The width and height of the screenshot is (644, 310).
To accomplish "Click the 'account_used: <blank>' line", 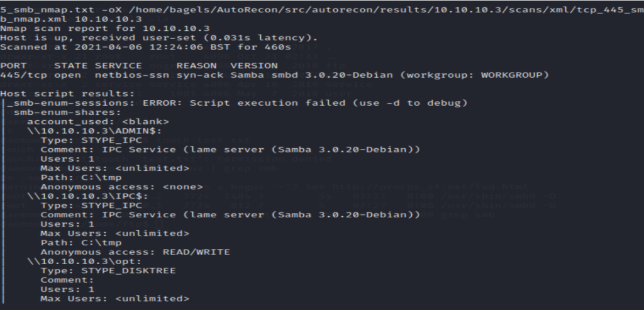I will [x=98, y=122].
